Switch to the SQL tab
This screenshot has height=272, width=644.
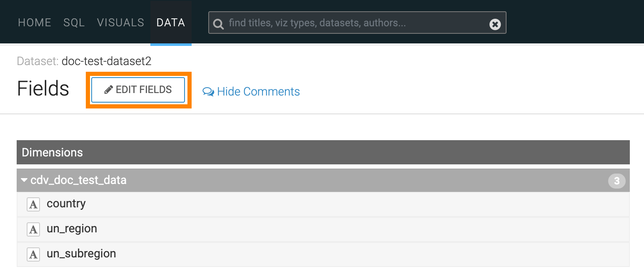click(74, 23)
